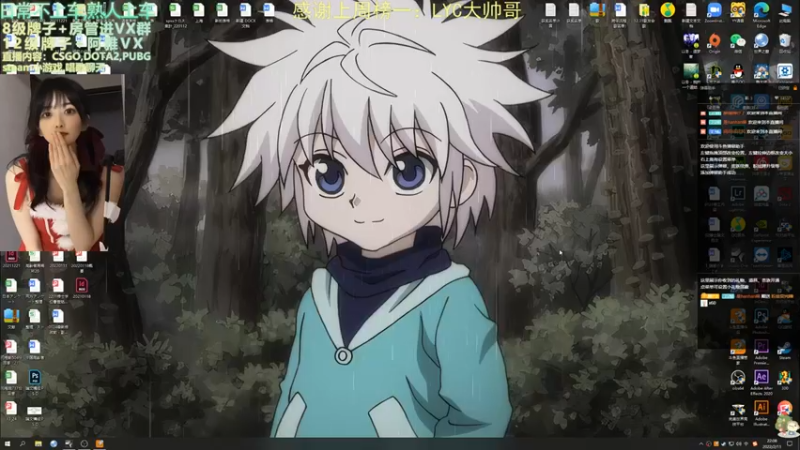Expand the system tray hidden icons arrow
The width and height of the screenshot is (800, 450).
point(701,444)
